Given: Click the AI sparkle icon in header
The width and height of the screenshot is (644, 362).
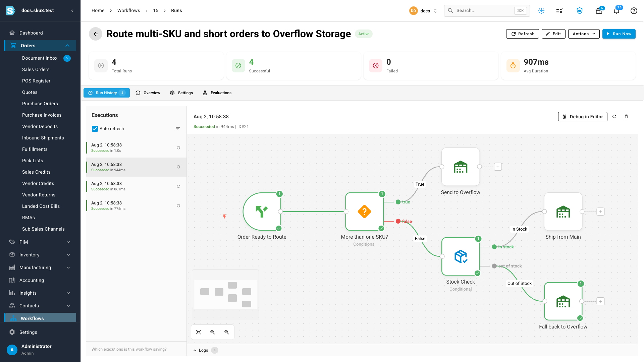Looking at the screenshot, I should [541, 11].
